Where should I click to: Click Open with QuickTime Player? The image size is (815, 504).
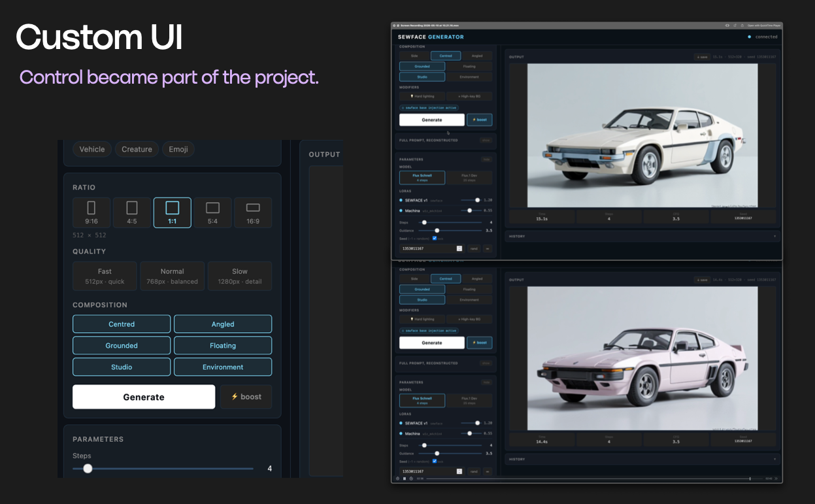763,25
